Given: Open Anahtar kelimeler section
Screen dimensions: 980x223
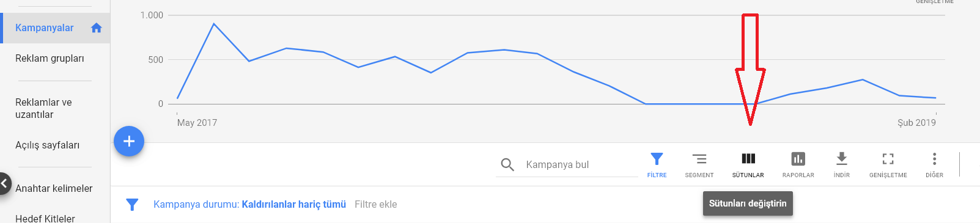Looking at the screenshot, I should click(x=54, y=188).
